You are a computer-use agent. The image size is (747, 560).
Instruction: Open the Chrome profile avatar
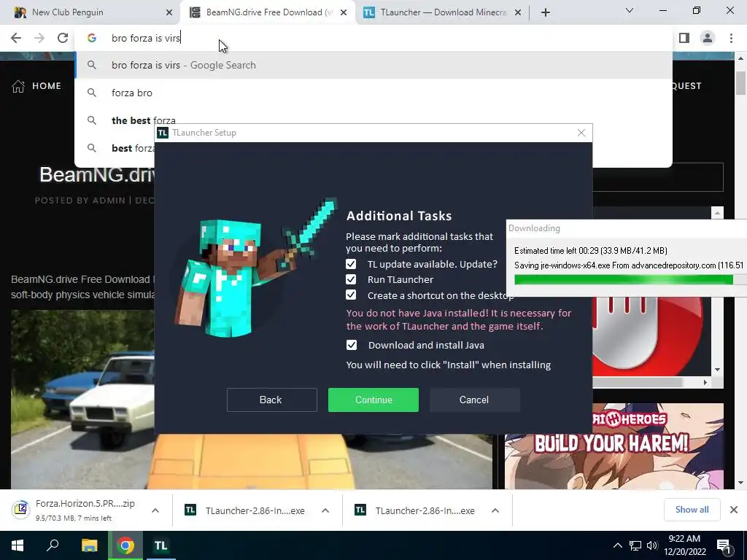pos(708,38)
